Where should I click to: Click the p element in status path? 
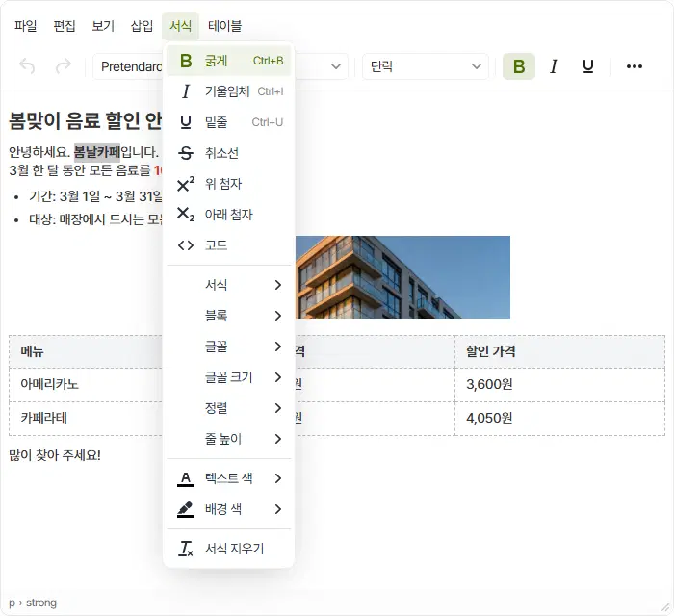coord(12,603)
